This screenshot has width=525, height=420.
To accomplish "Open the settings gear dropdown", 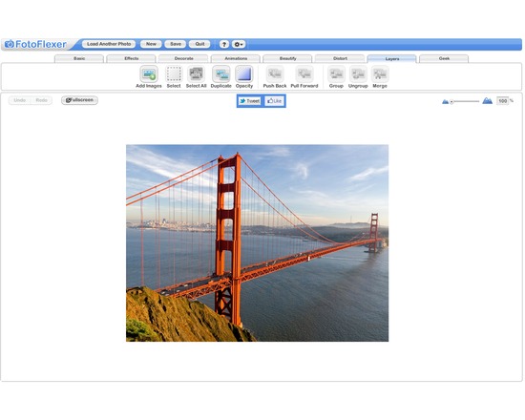I will click(239, 44).
